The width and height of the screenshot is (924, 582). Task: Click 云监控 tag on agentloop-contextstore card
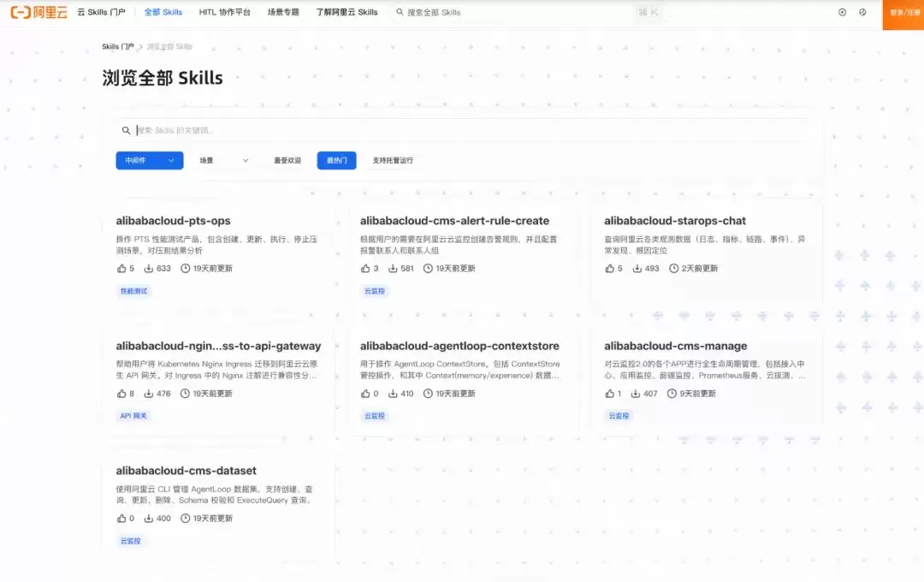point(374,416)
